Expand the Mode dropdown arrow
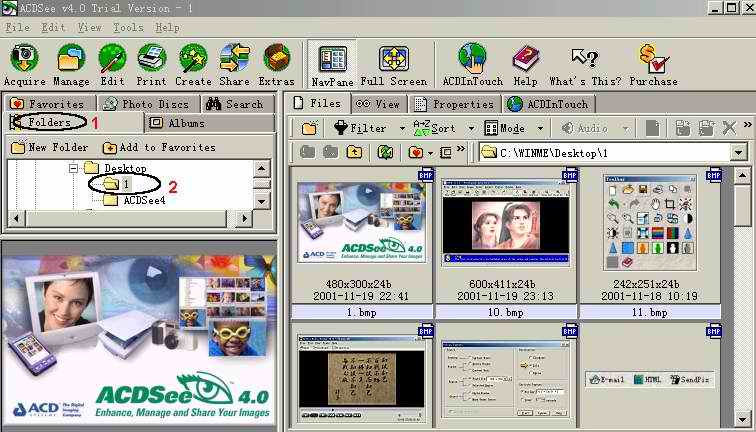The height and width of the screenshot is (432, 756). 540,129
